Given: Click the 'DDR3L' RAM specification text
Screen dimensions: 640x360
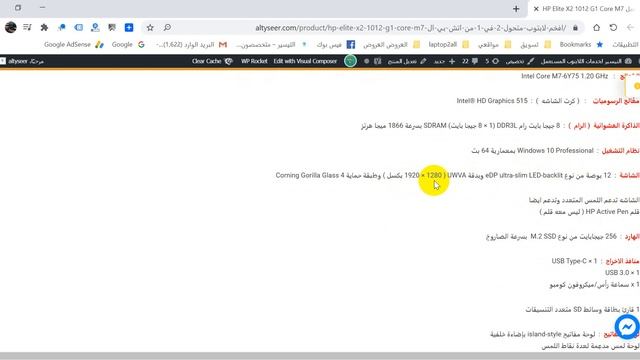Looking at the screenshot, I should tap(506, 126).
